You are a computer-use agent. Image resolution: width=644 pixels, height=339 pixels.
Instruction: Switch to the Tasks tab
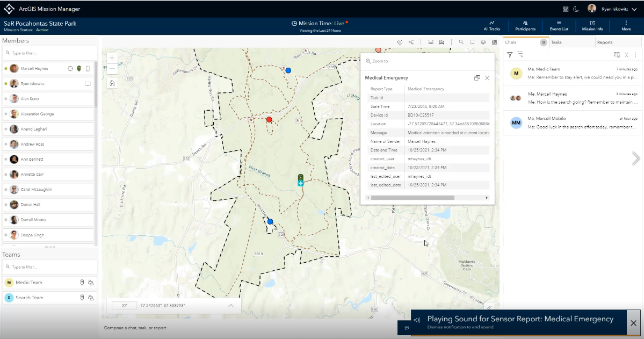click(x=556, y=42)
